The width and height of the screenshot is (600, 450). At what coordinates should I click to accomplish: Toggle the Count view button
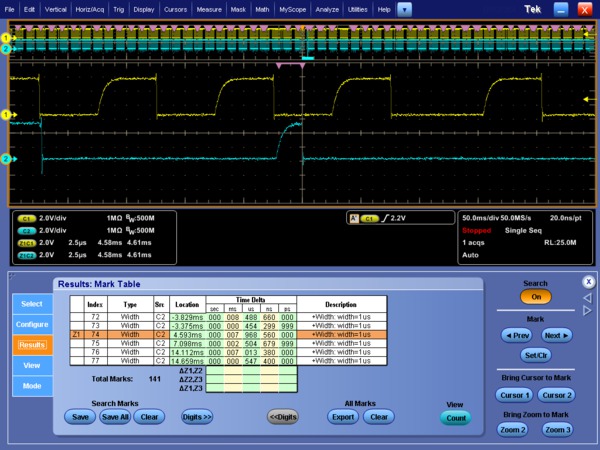[455, 418]
